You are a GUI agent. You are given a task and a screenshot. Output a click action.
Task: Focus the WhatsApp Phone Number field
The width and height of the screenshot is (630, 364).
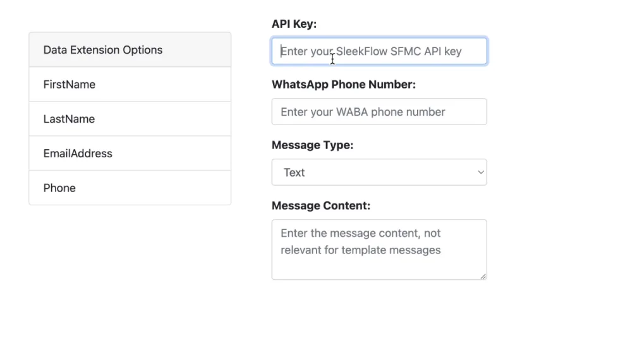tap(379, 112)
